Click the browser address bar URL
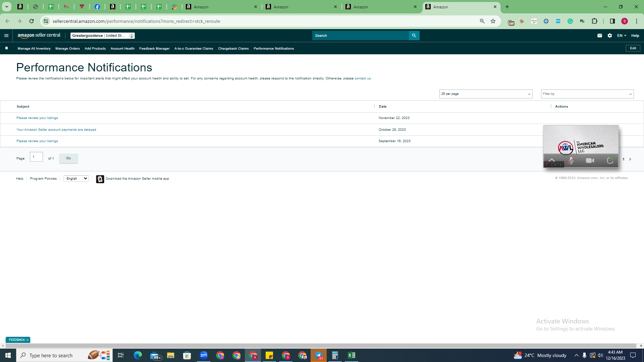This screenshot has width=644, height=362. click(x=136, y=21)
